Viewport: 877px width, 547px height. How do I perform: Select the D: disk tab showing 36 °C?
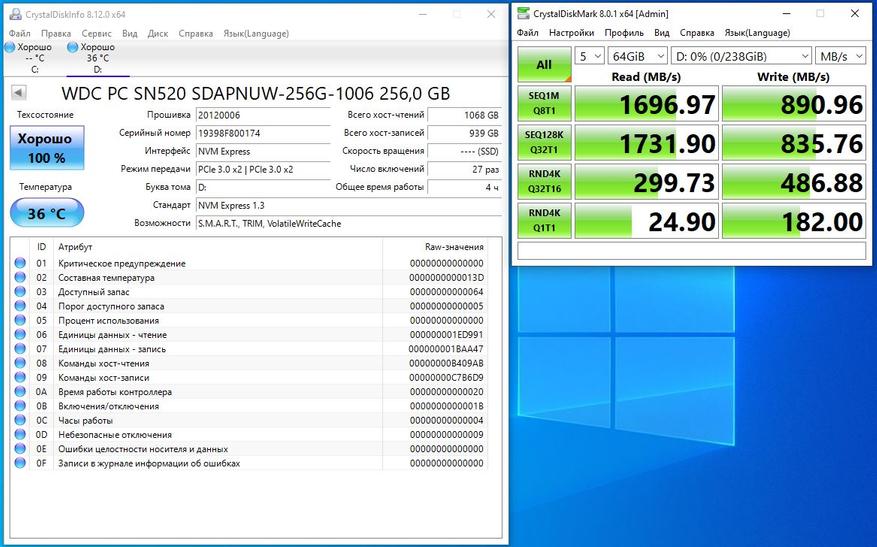pyautogui.click(x=97, y=58)
